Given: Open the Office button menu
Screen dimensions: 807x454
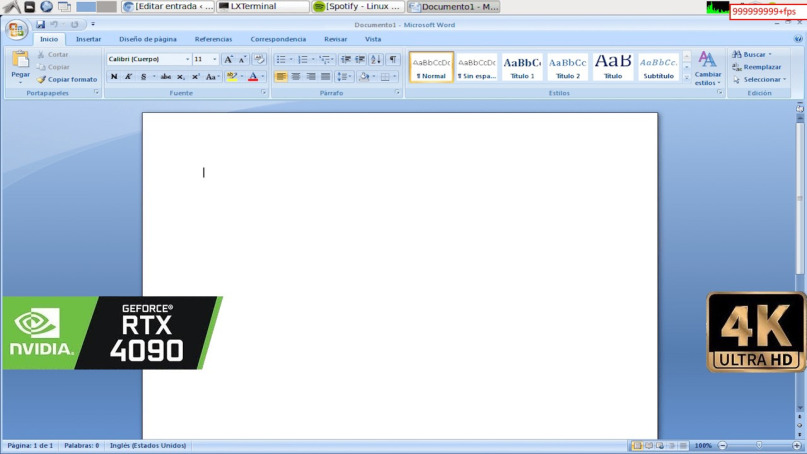Looking at the screenshot, I should click(x=16, y=29).
